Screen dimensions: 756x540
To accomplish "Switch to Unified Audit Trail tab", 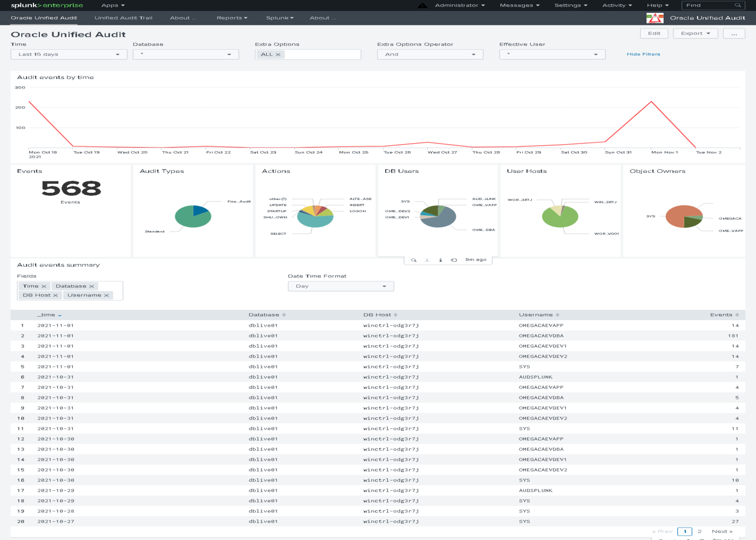I will pos(124,18).
